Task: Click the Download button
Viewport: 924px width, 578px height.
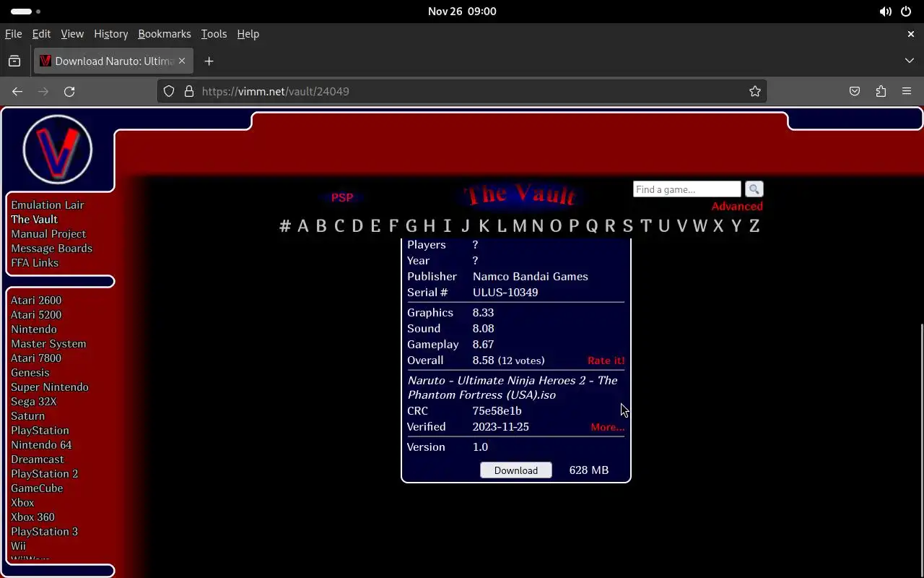Action: pos(516,470)
